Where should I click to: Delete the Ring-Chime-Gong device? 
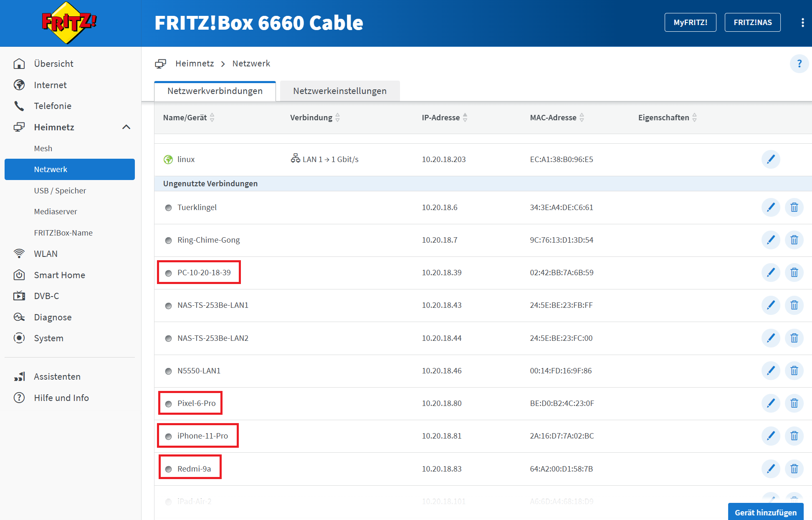point(794,240)
